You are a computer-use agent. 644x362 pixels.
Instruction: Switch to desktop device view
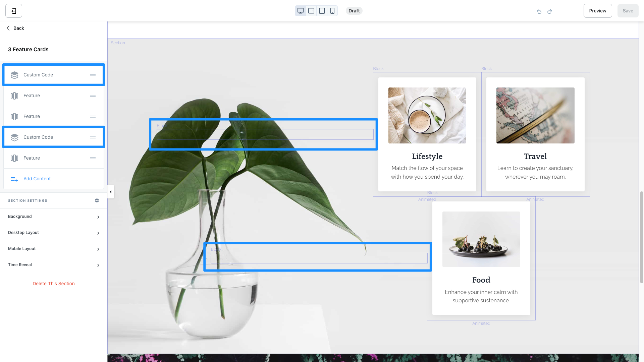pyautogui.click(x=301, y=11)
